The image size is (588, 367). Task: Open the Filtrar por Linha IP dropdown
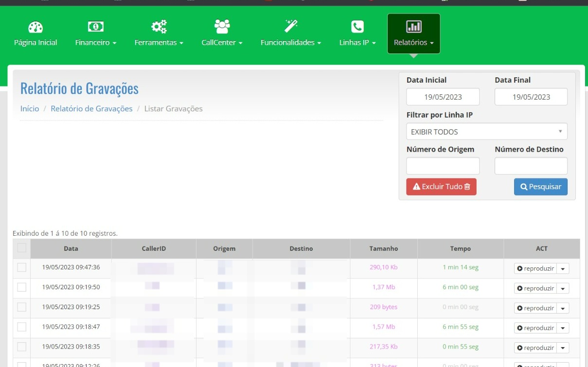coord(486,132)
